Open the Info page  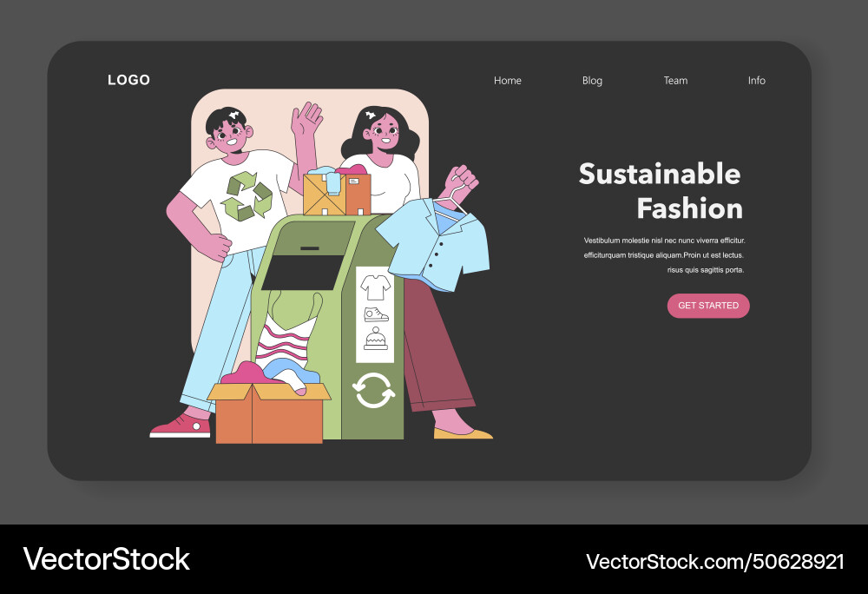[756, 80]
